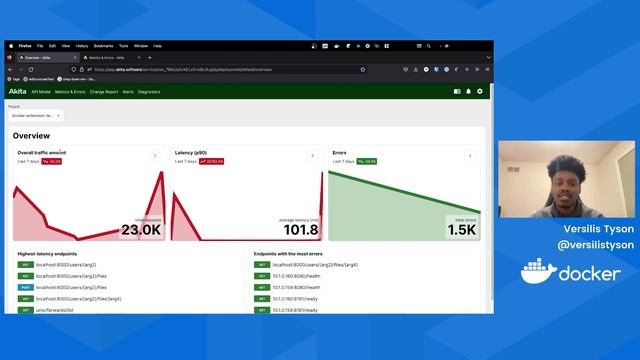Switch to Overview - Akita tab

pyautogui.click(x=47, y=58)
